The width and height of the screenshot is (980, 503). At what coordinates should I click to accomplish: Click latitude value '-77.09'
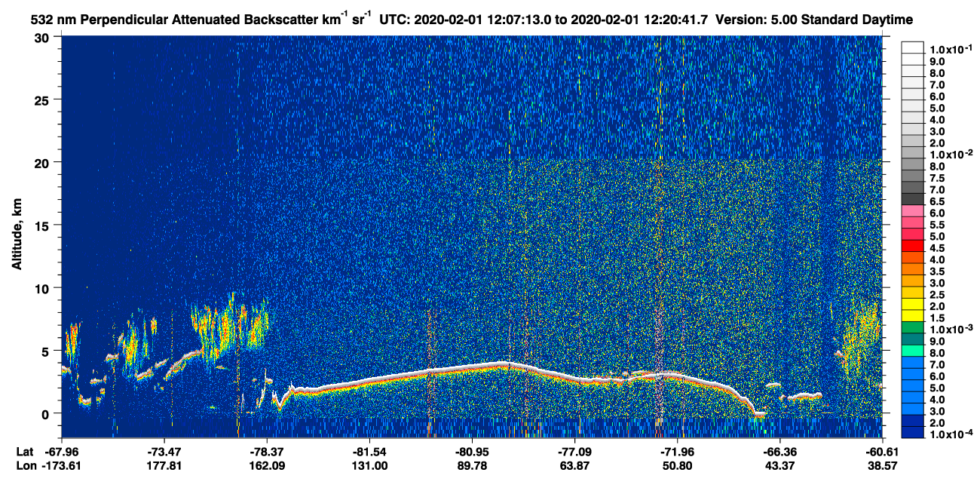[574, 452]
